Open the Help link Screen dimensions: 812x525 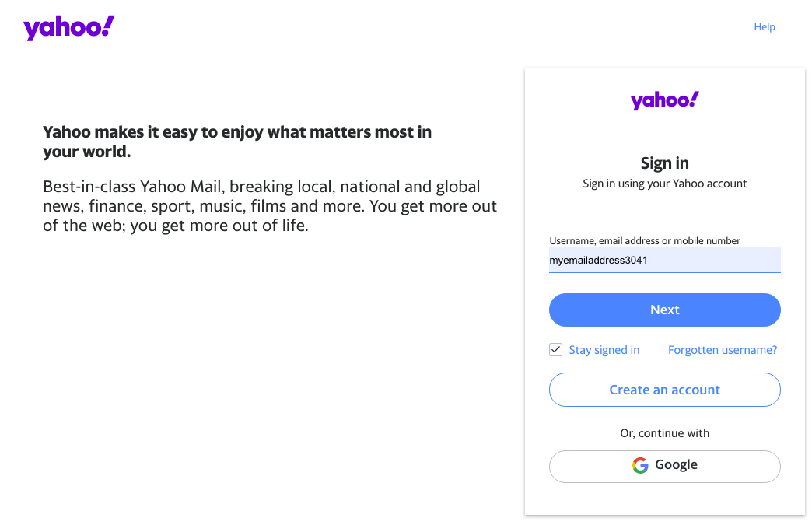point(765,27)
